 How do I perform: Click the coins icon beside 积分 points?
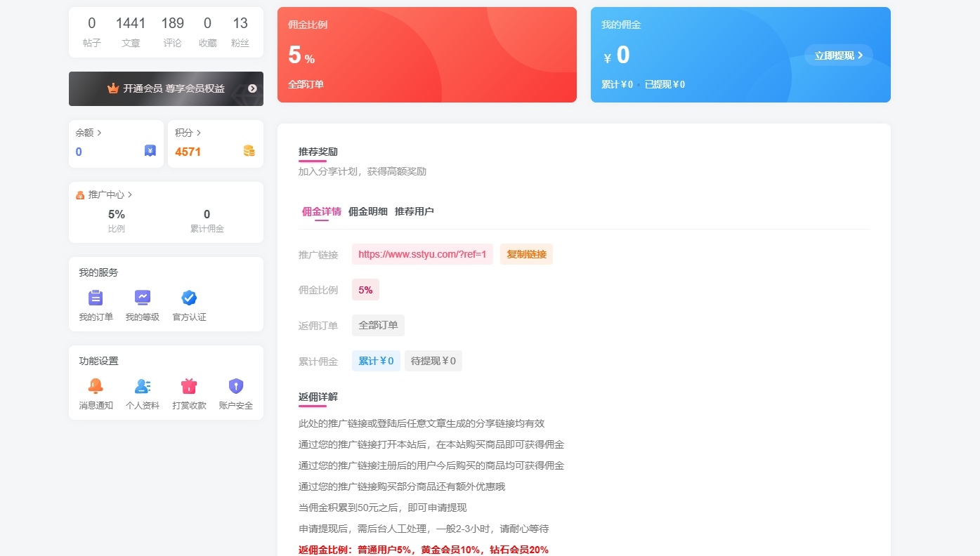(x=249, y=150)
